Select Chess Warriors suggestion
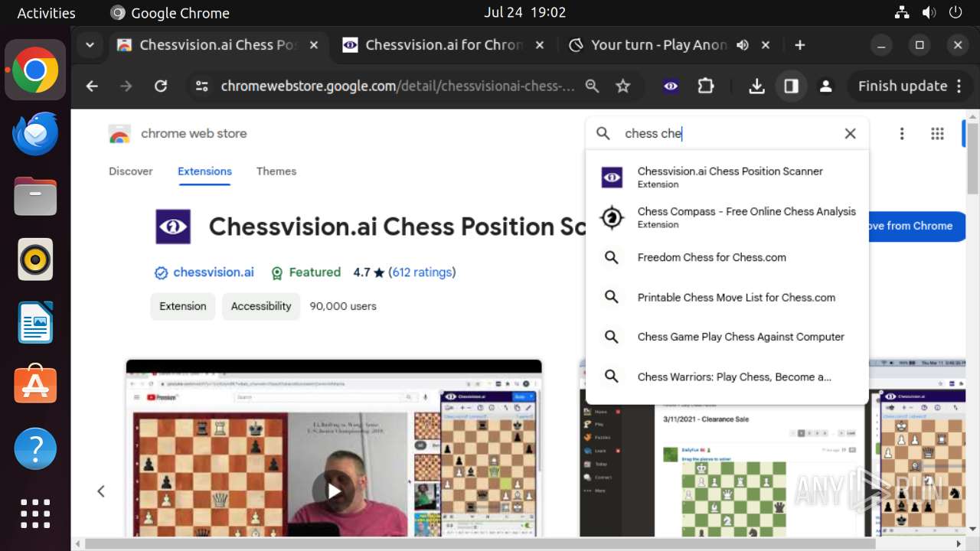This screenshot has width=980, height=551. pyautogui.click(x=727, y=377)
